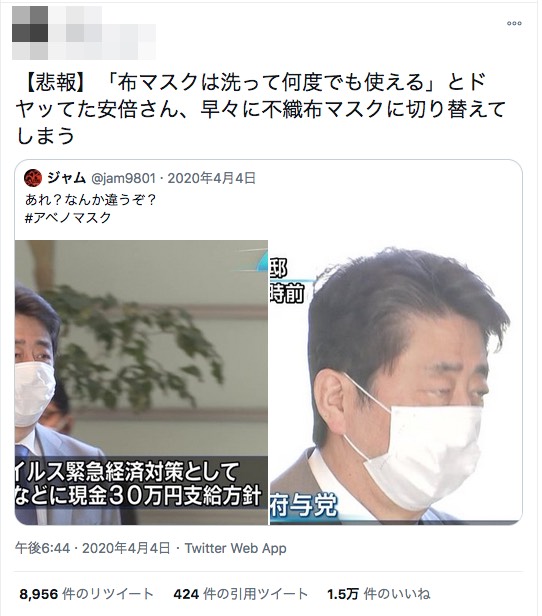Open the right close-up mask image
This screenshot has height=616, width=542.
tap(396, 382)
